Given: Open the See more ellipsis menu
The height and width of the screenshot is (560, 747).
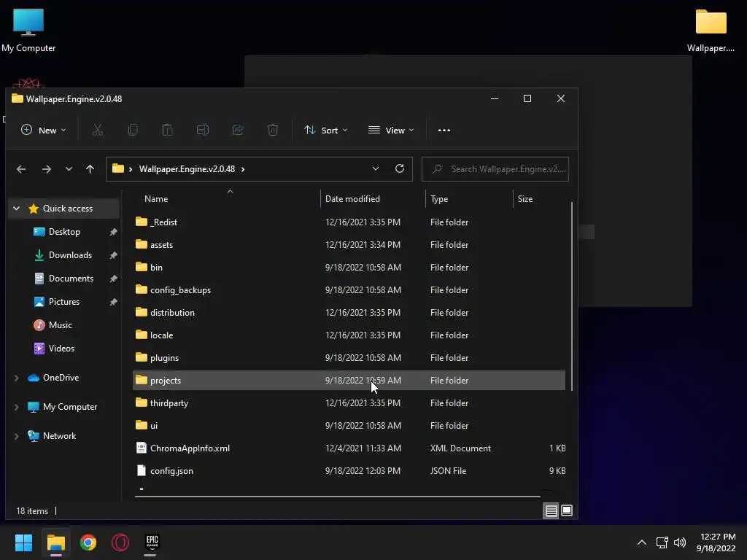Looking at the screenshot, I should click(x=444, y=130).
